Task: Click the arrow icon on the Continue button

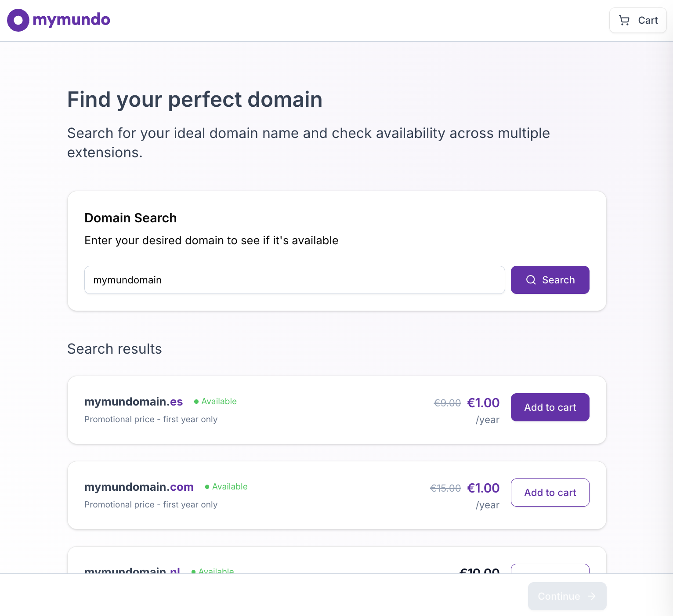Action: pyautogui.click(x=592, y=596)
